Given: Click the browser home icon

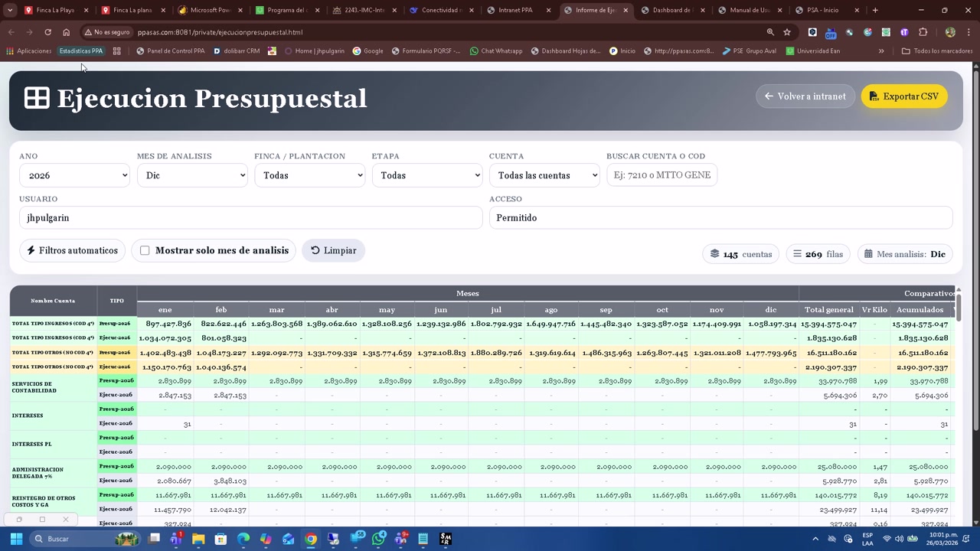Looking at the screenshot, I should tap(66, 32).
